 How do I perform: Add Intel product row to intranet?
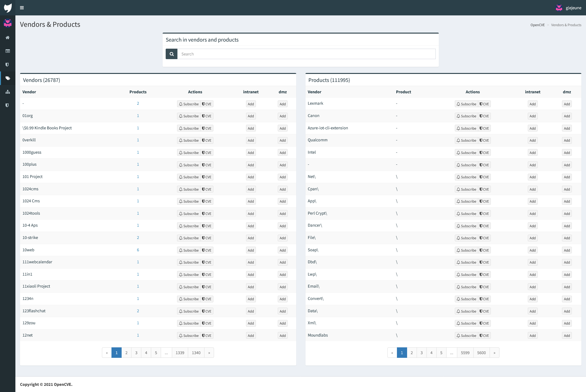pos(533,153)
